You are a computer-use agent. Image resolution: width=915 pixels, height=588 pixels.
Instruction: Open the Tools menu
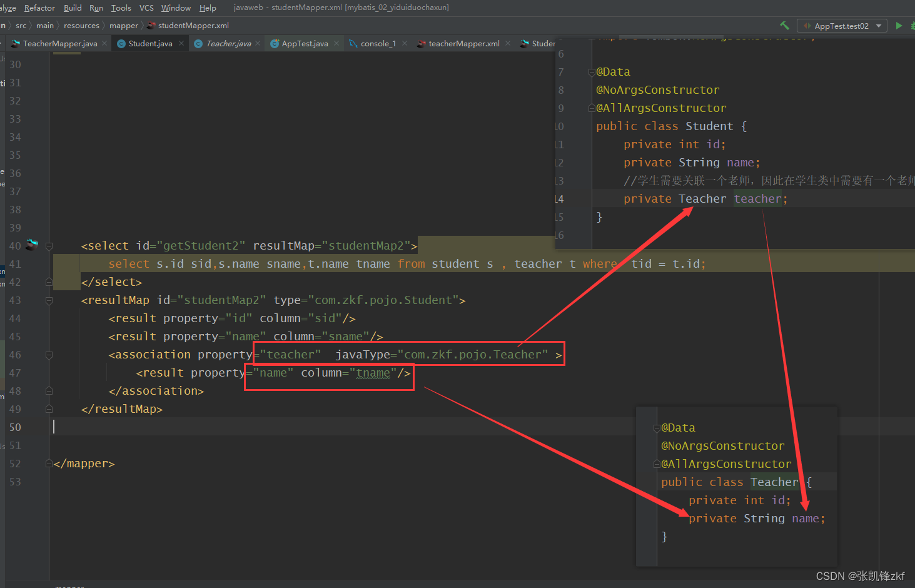click(x=121, y=8)
